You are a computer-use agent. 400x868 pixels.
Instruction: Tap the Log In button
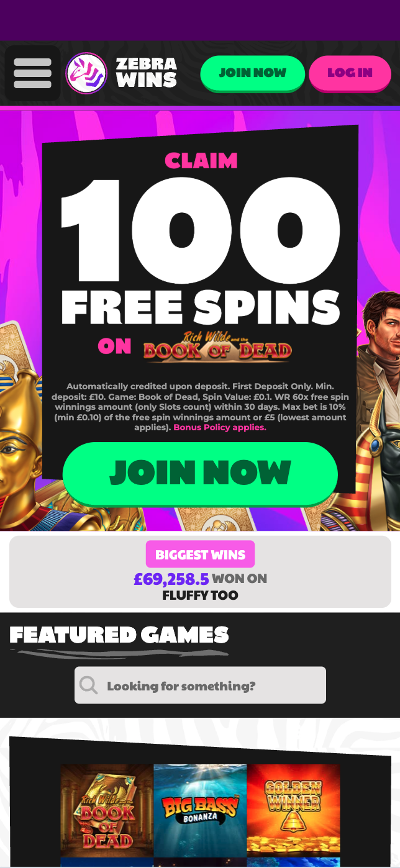point(350,73)
